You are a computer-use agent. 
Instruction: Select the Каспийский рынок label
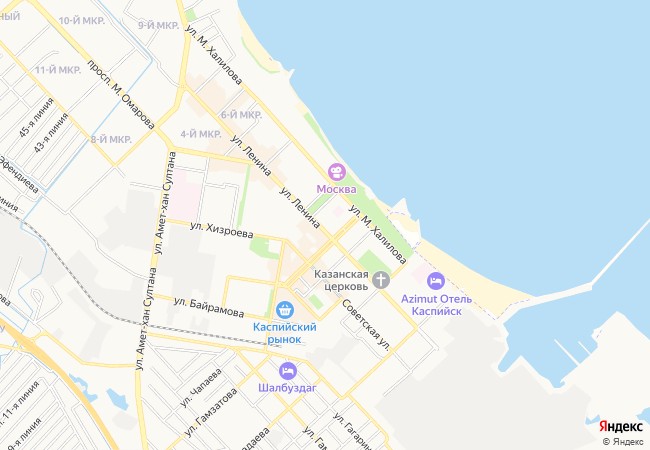click(x=284, y=333)
